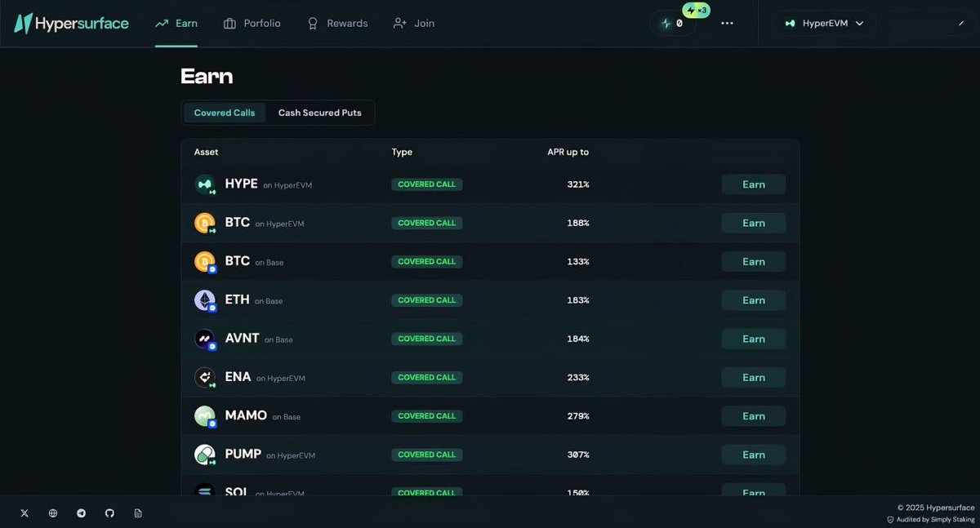Click COVERED CALL badge in HYPE row
This screenshot has width=980, height=528.
pos(427,184)
